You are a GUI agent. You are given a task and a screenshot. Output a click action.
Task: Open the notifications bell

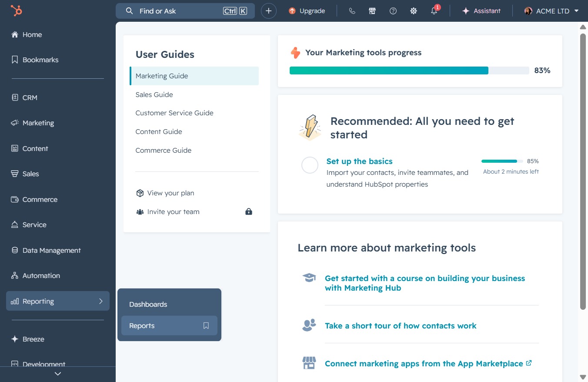pos(434,10)
